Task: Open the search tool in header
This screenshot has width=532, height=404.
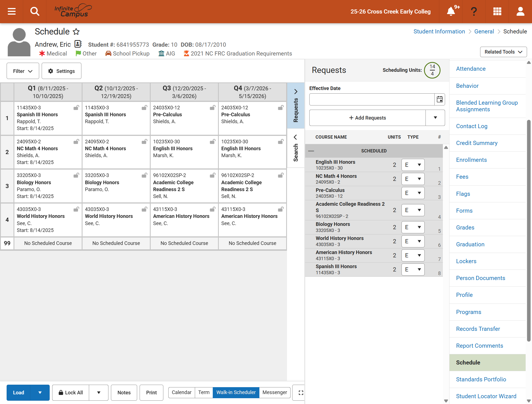Action: [x=34, y=11]
